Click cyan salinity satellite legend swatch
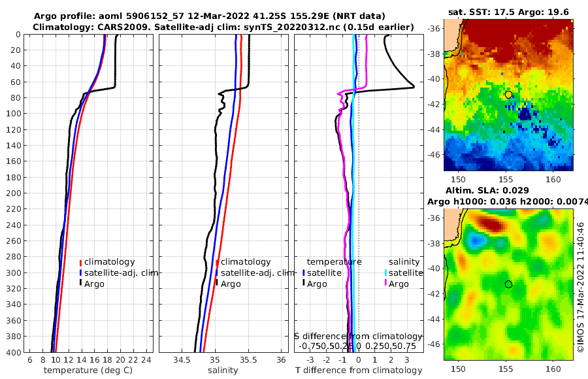The image size is (588, 379). [x=385, y=272]
